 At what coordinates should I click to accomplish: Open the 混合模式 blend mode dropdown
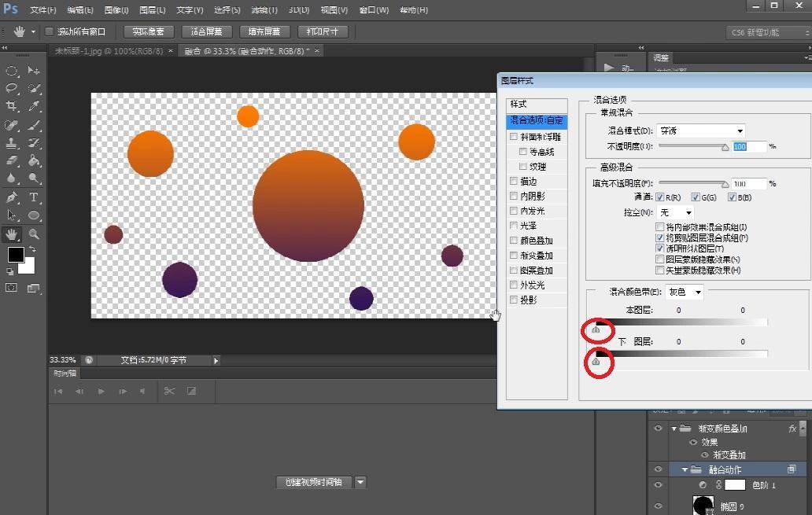701,131
